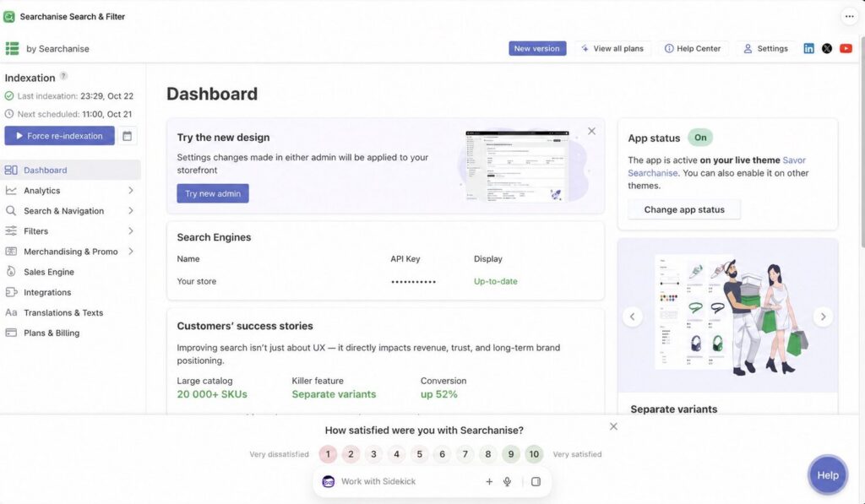
Task: Activate the Sidekick microphone icon
Action: (x=507, y=481)
